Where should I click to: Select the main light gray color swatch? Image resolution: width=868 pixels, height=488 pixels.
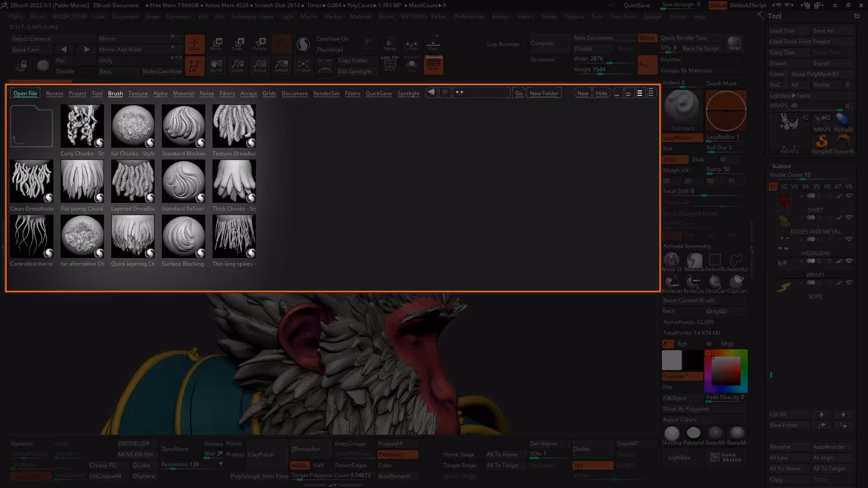pyautogui.click(x=671, y=360)
